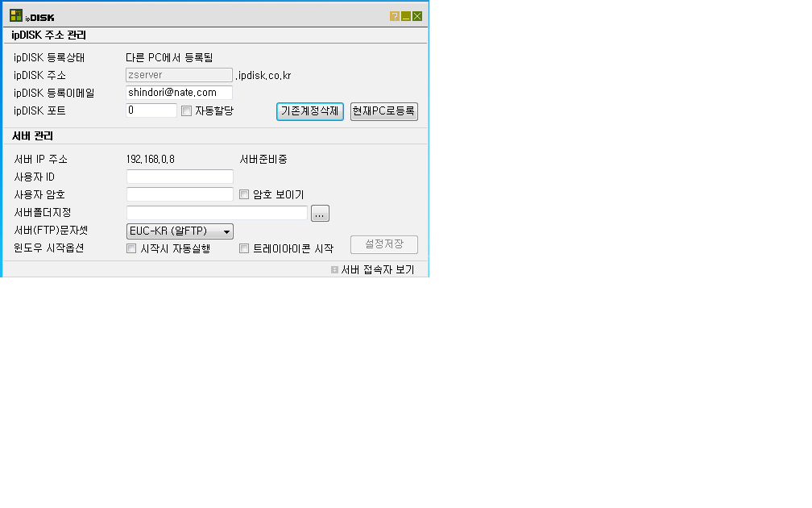
Task: Click the ipDISK 등록상태 label
Action: [48, 57]
